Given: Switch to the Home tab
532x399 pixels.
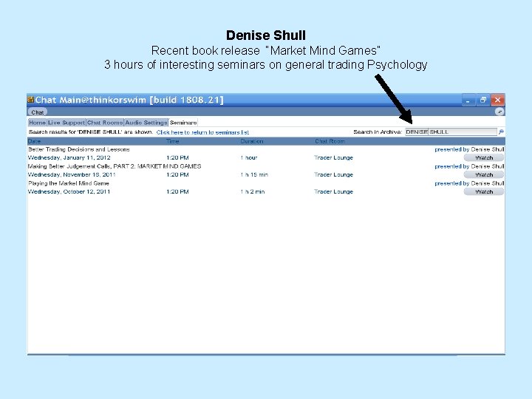Looking at the screenshot, I should (37, 123).
